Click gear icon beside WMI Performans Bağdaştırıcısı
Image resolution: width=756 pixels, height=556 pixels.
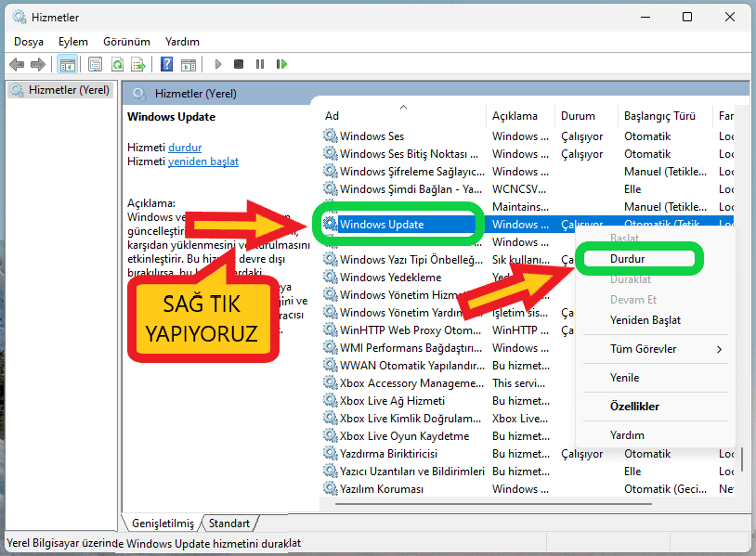coord(331,347)
